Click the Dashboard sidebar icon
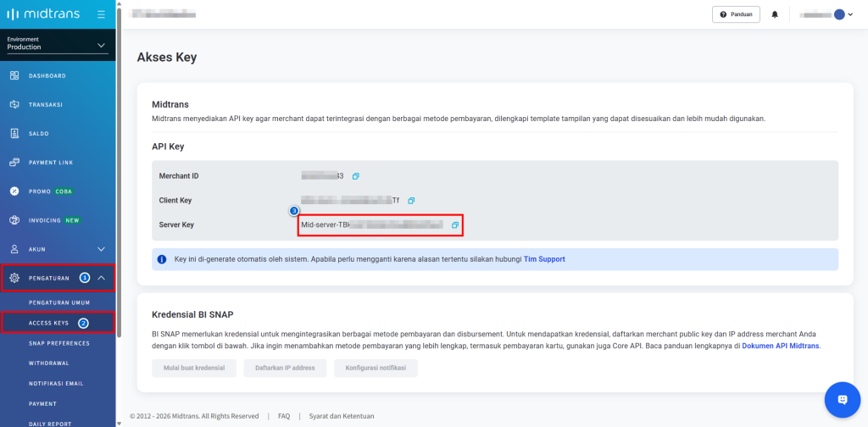Image resolution: width=868 pixels, height=427 pixels. click(15, 75)
